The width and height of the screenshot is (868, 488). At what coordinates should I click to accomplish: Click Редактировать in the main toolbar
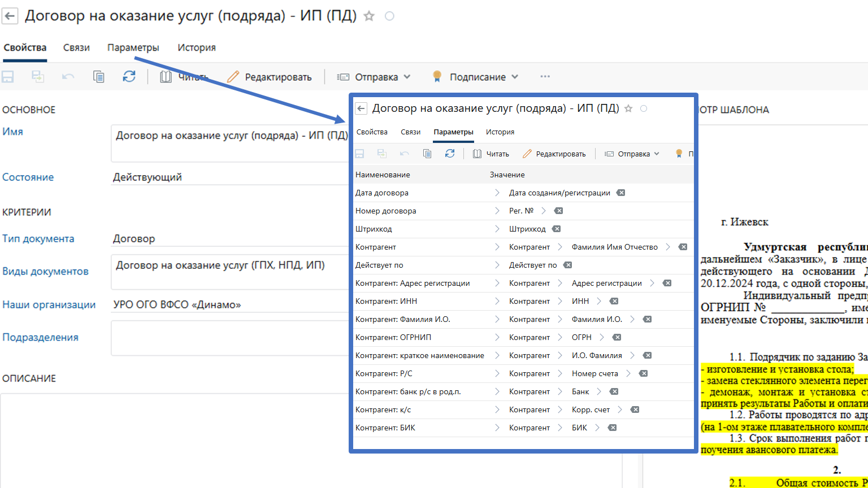[270, 77]
